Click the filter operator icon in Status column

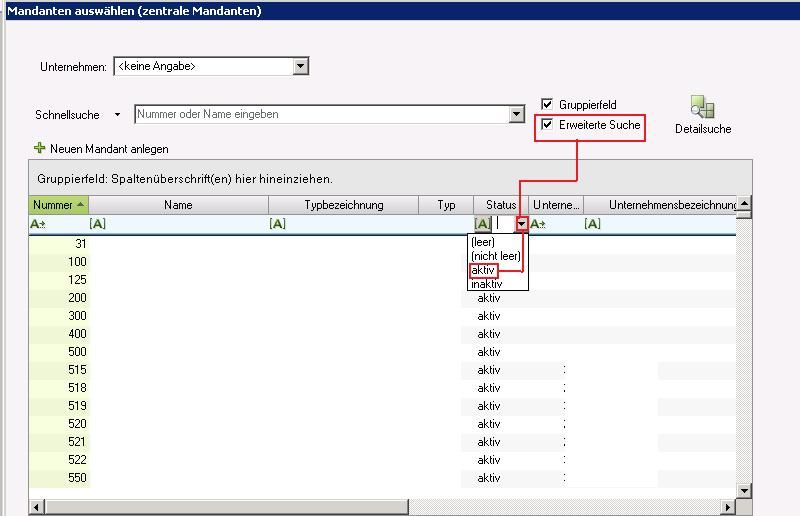click(482, 224)
